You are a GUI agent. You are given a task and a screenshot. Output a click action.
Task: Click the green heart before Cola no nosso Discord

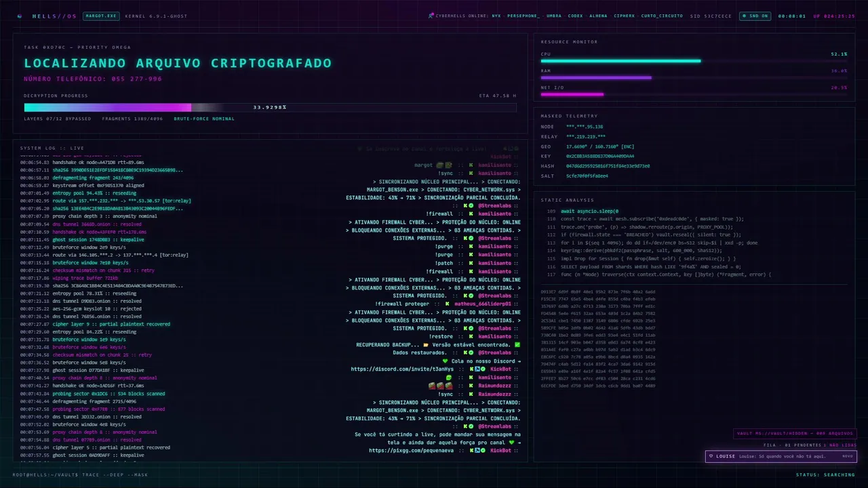point(446,361)
